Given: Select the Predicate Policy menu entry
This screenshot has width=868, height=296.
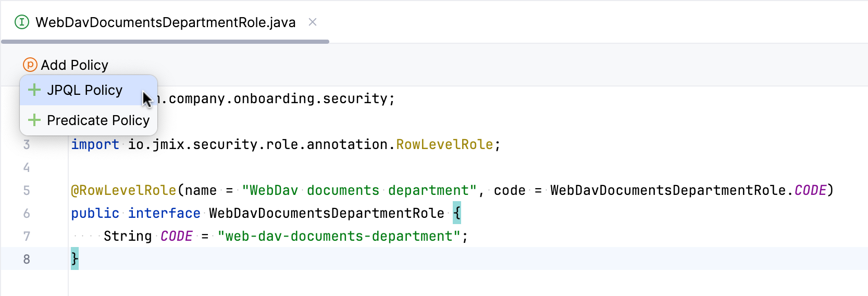Looking at the screenshot, I should point(98,120).
